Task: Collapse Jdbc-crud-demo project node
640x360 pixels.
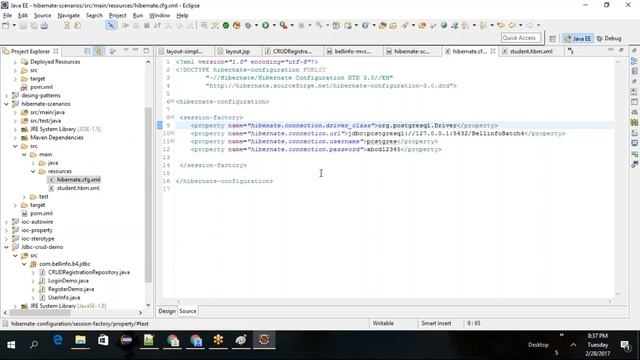Action: coord(7,247)
